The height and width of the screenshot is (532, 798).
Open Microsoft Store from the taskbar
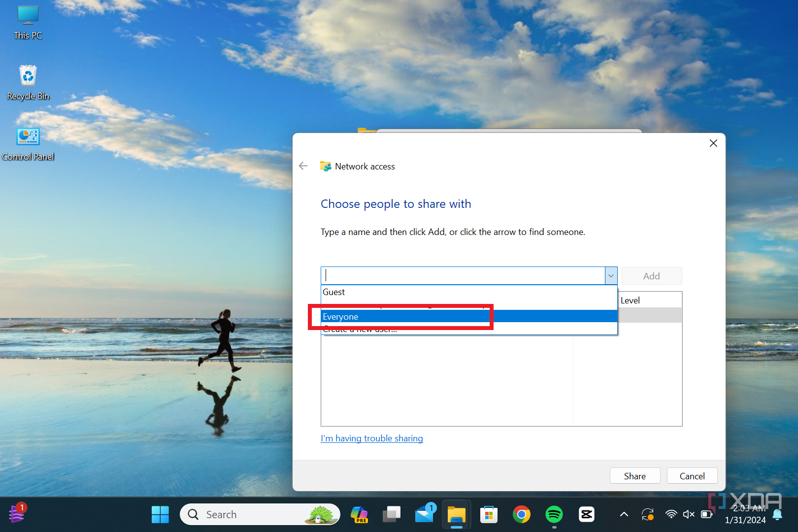click(489, 514)
